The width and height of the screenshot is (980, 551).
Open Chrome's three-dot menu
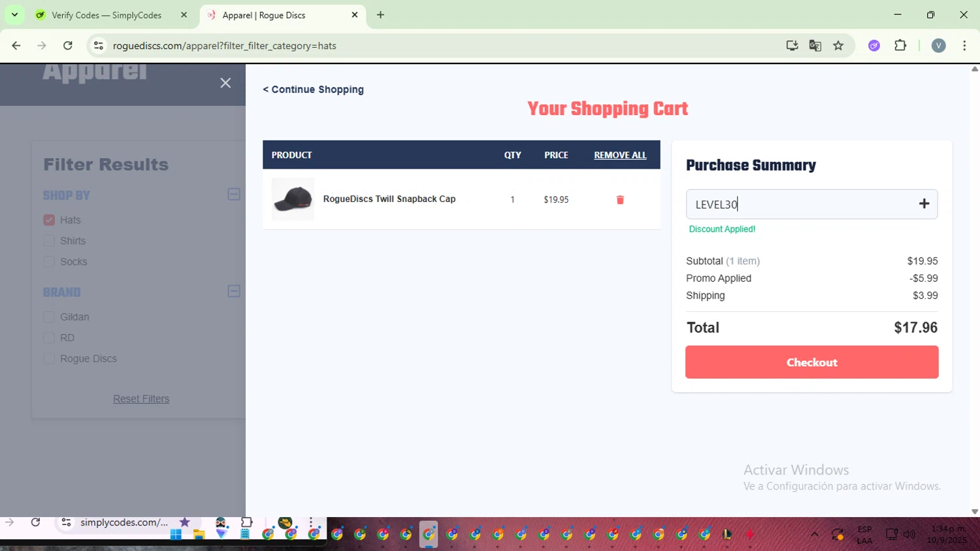964,46
